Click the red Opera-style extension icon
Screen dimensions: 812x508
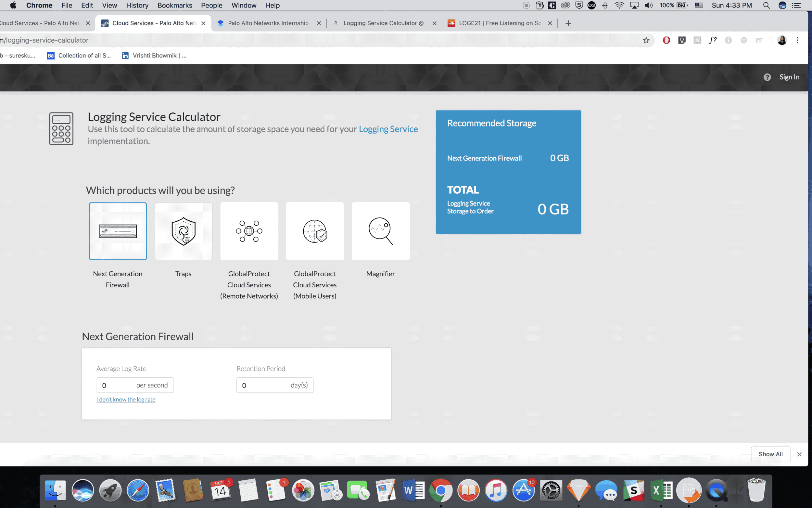tap(666, 40)
